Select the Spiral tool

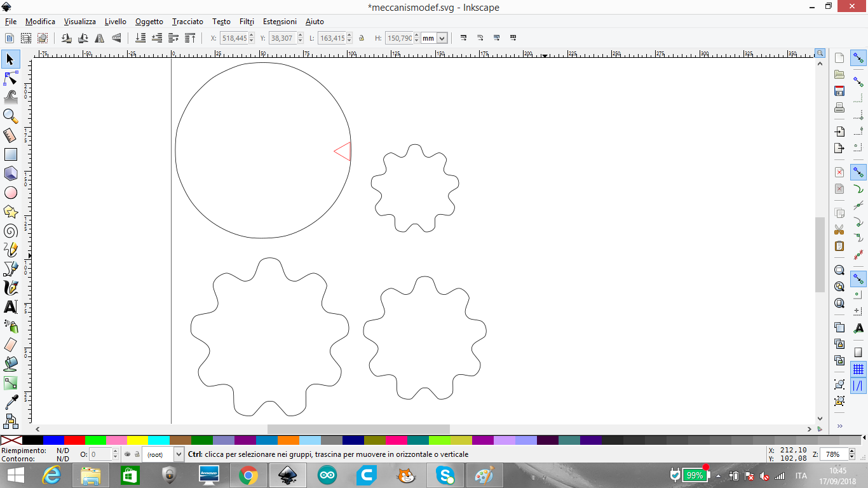[x=10, y=231]
